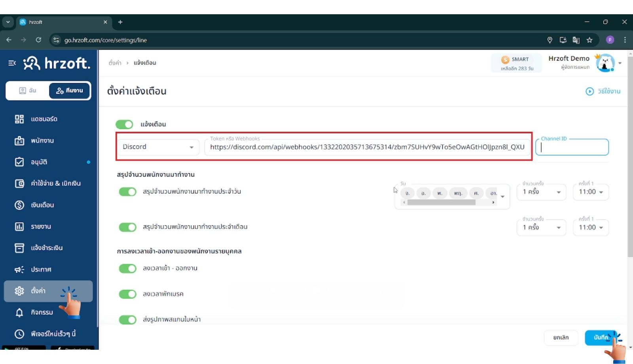Click the ยกเลิก cancel button
Viewport: 633px width, 364px height.
click(x=561, y=337)
